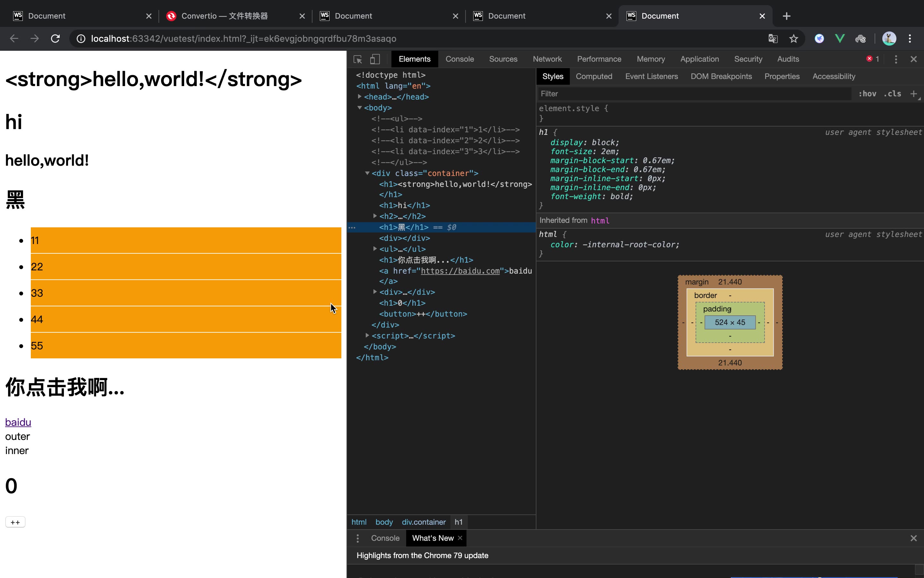
Task: Open the Performance panel tab
Action: pos(599,59)
